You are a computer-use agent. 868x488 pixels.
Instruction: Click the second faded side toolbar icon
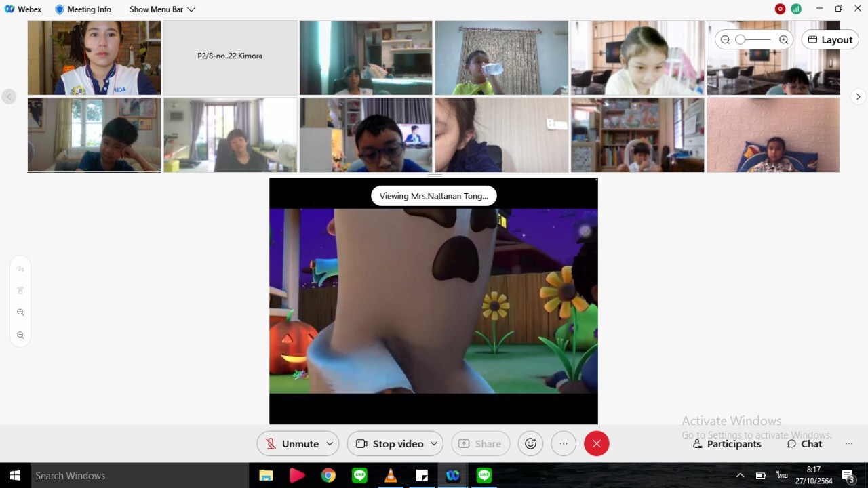[x=20, y=291]
